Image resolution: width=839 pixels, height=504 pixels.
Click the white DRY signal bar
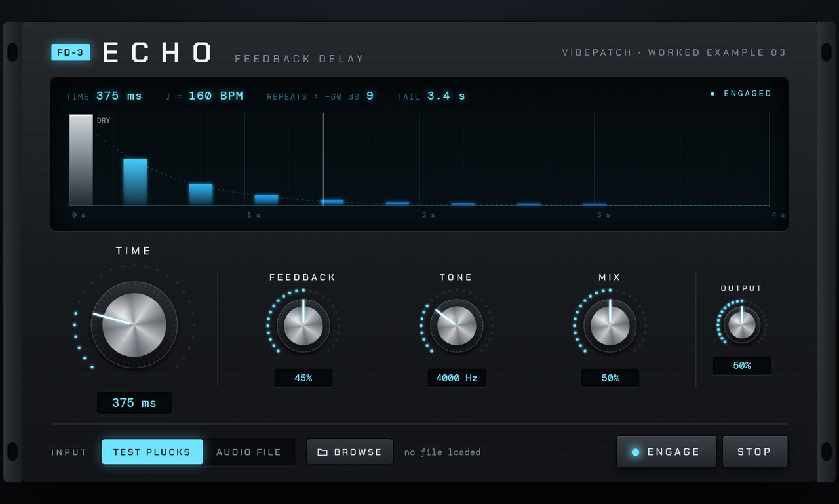81,160
